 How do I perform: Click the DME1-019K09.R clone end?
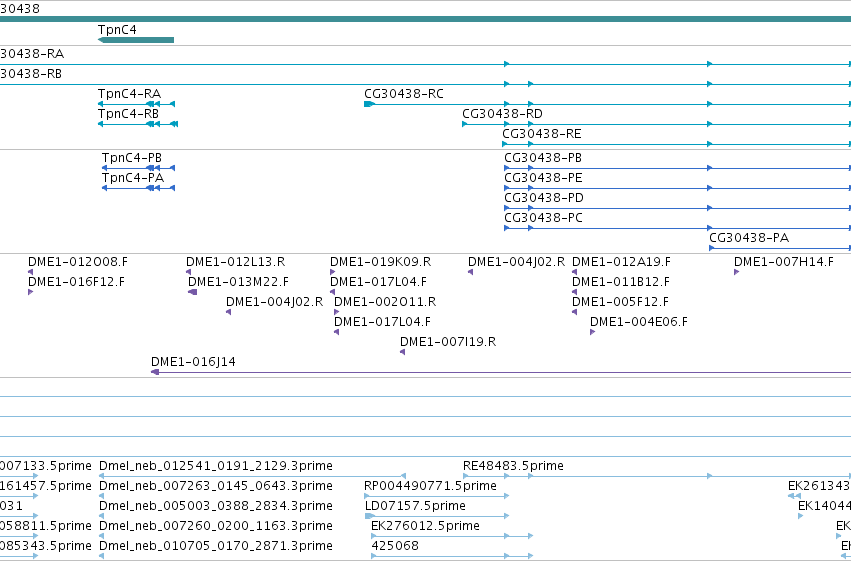click(333, 272)
